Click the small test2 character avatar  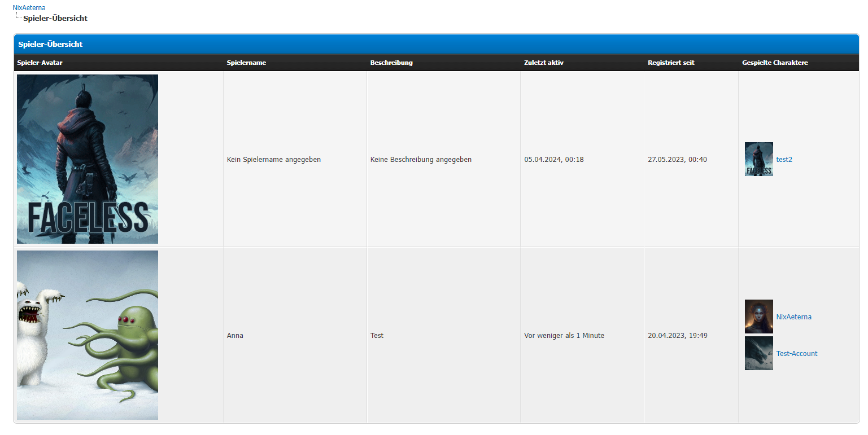click(759, 159)
